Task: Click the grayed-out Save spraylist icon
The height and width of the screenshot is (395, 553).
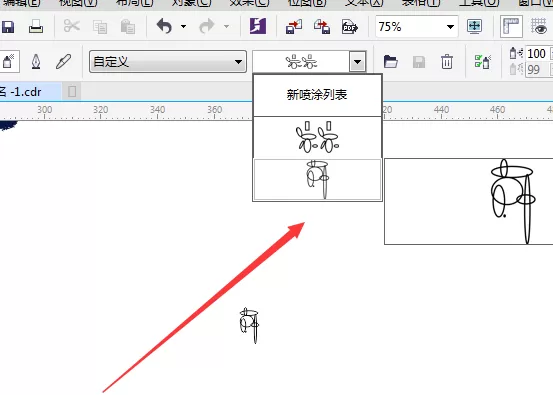Action: [419, 62]
